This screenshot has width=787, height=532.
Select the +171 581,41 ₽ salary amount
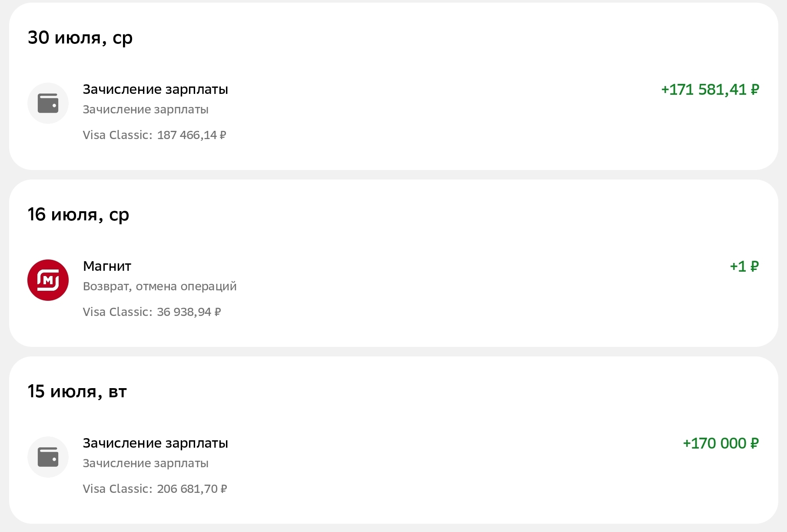[710, 90]
